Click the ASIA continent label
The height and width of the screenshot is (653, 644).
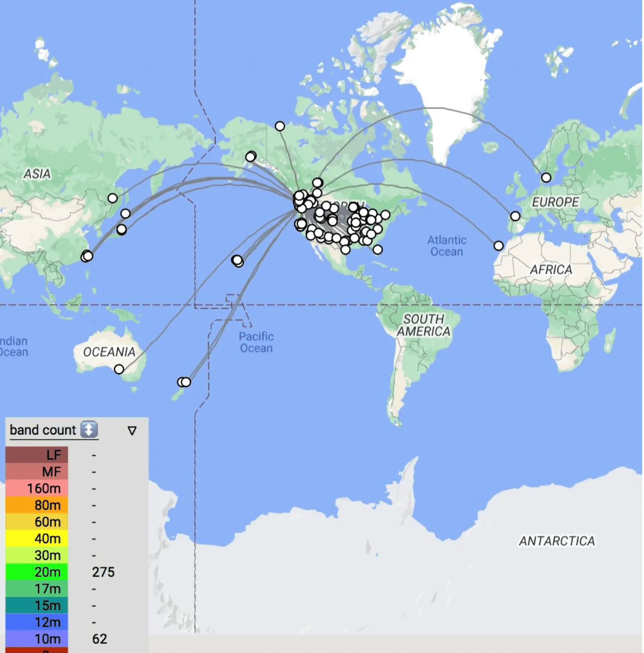pos(37,174)
